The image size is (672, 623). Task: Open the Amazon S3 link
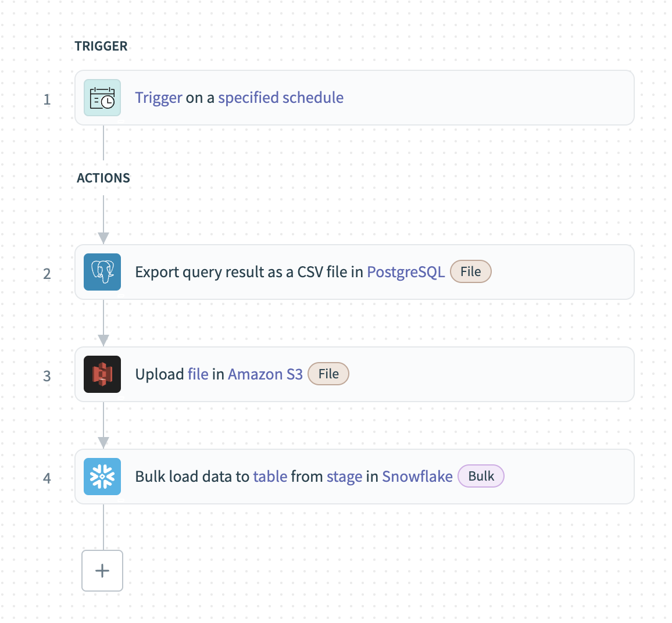pos(265,374)
